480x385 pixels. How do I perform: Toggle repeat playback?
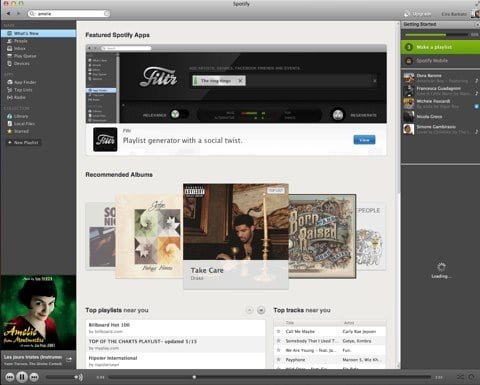click(471, 377)
